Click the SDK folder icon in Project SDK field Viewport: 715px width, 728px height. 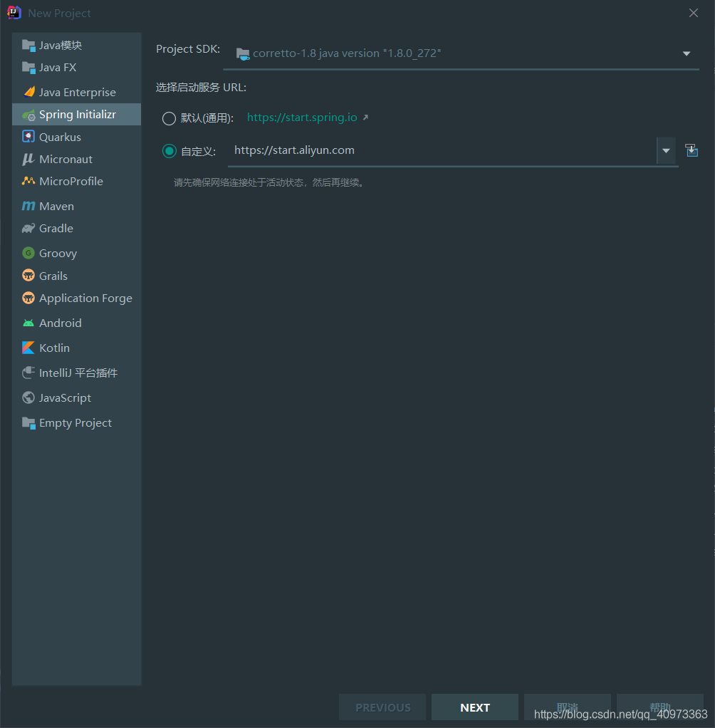(242, 54)
